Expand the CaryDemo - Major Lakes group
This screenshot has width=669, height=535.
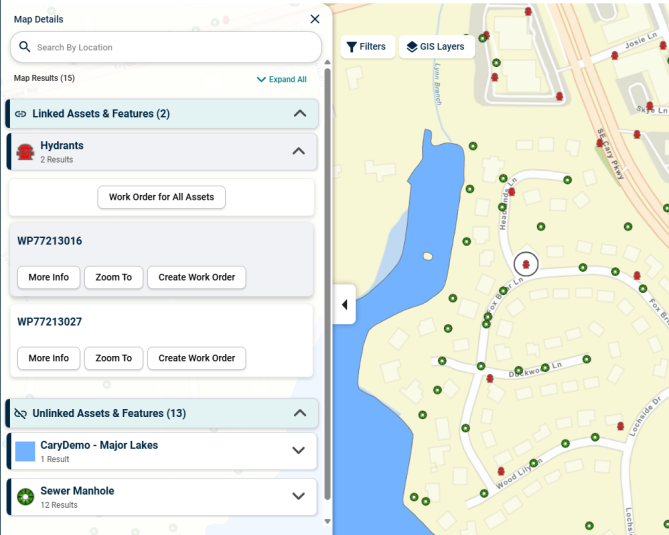tap(297, 450)
